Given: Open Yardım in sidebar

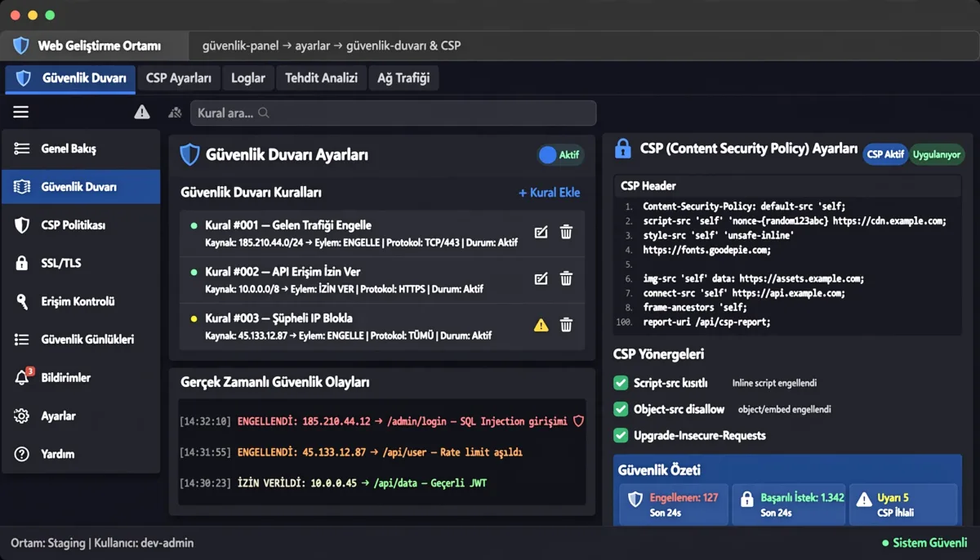Looking at the screenshot, I should pos(81,454).
